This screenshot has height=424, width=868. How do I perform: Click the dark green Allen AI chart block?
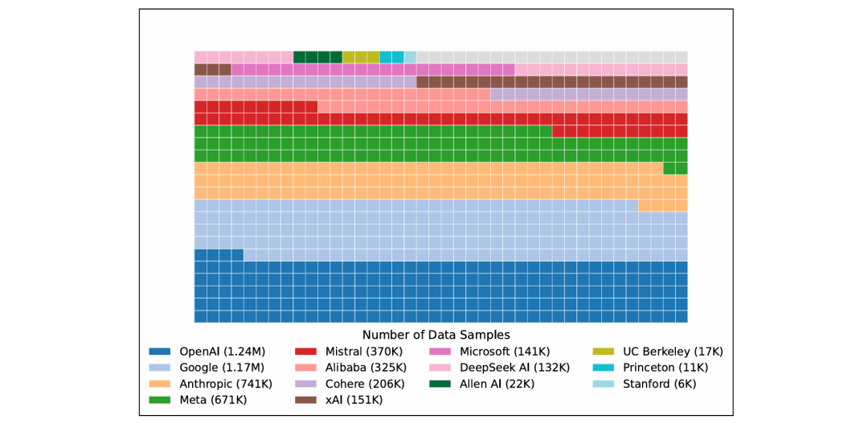(317, 56)
